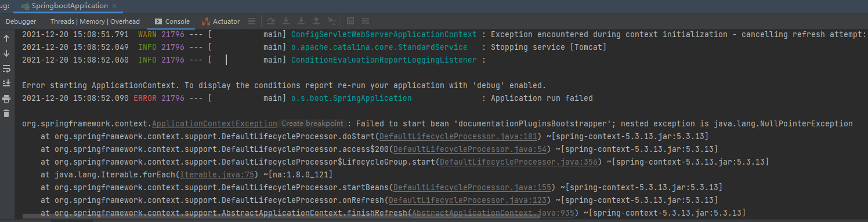Click the Up the Stack Trace arrow
The image size is (868, 222).
click(6, 38)
